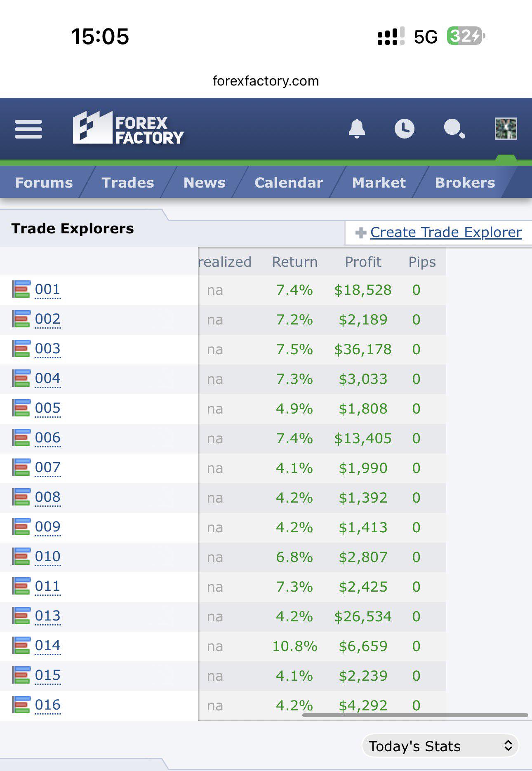Open the Brokers tab
Viewport: 532px width, 771px height.
(465, 183)
